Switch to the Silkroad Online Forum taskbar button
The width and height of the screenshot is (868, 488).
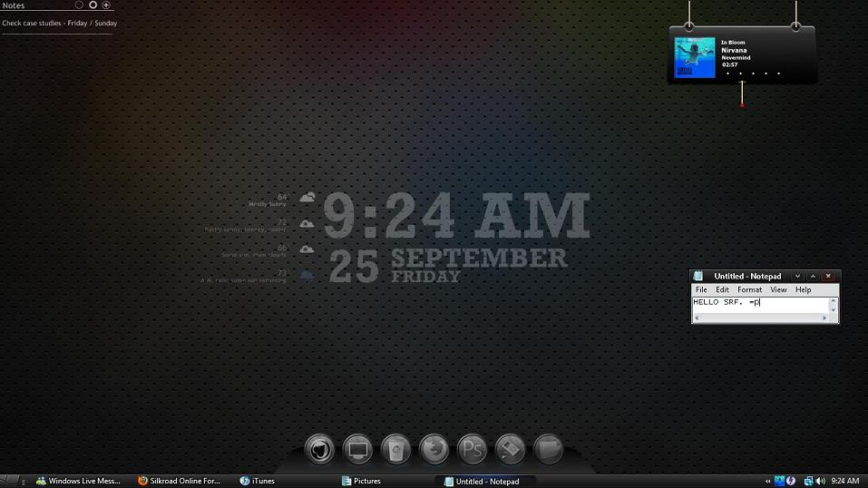coord(179,481)
